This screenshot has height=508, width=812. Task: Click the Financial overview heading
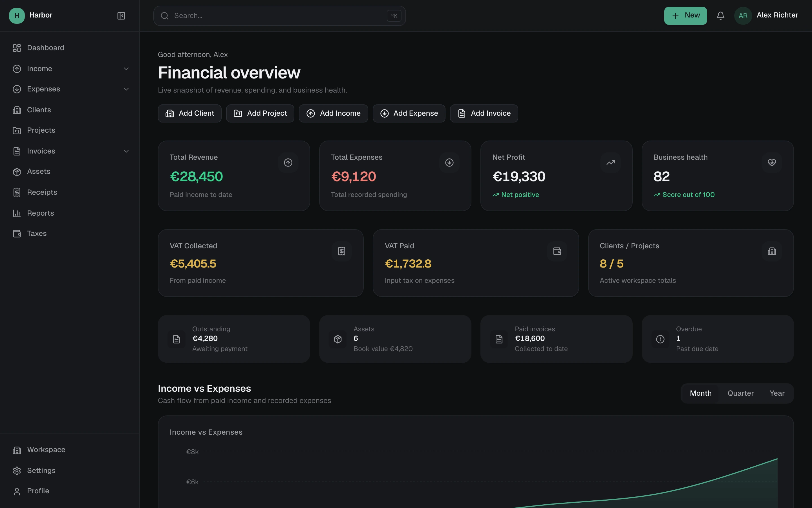click(x=229, y=73)
